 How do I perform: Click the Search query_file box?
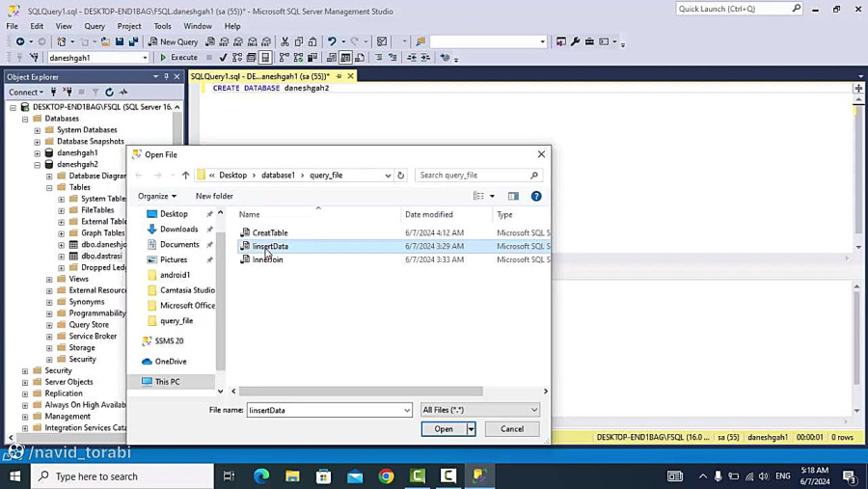(x=478, y=175)
